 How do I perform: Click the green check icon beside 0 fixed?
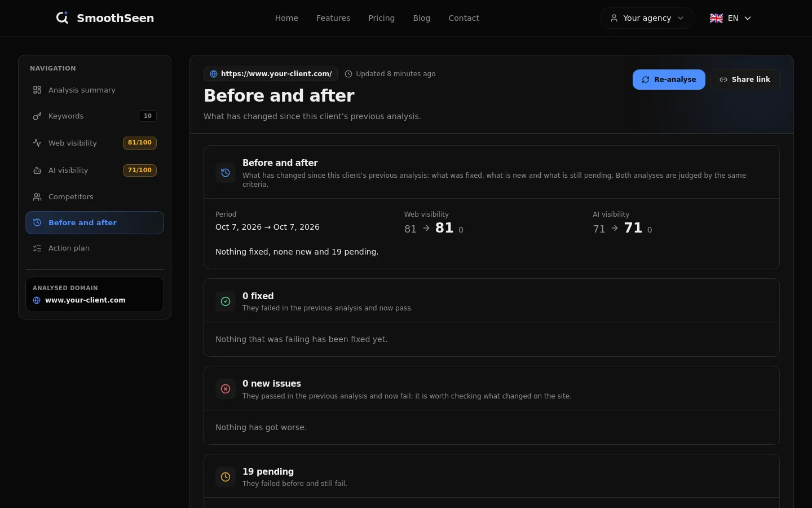point(226,301)
